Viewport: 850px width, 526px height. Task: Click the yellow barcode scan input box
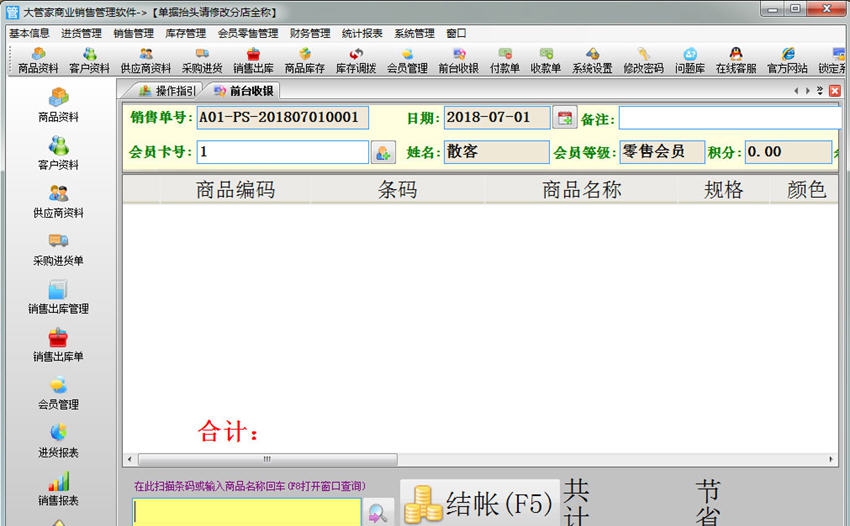pyautogui.click(x=247, y=512)
